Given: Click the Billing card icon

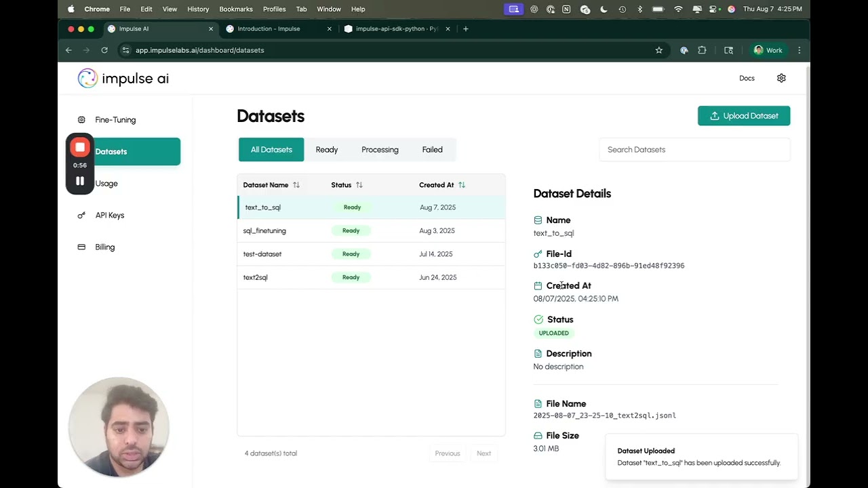Looking at the screenshot, I should pos(81,247).
